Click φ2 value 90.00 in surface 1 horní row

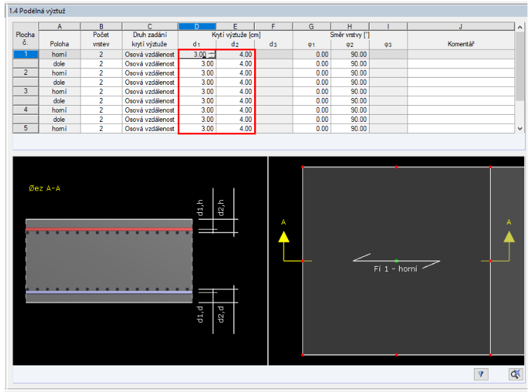point(350,55)
